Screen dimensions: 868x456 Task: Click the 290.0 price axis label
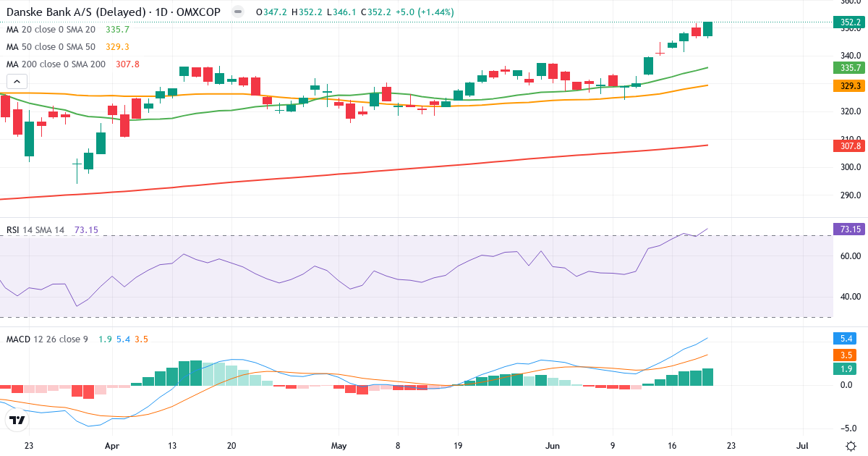click(x=851, y=195)
